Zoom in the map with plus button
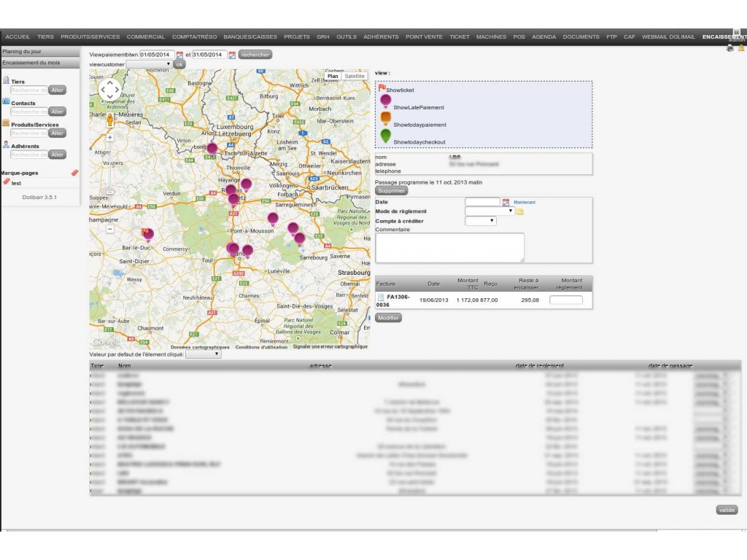This screenshot has height=560, width=747. pos(110,137)
